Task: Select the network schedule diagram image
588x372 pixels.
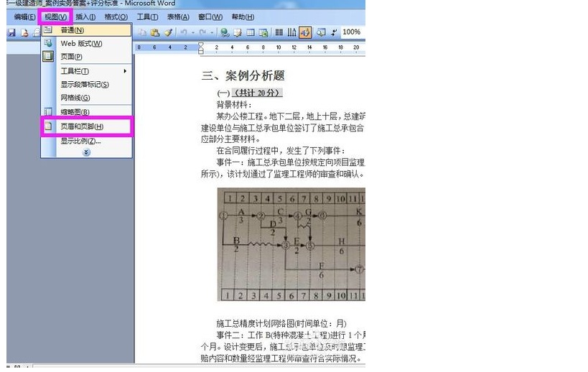Action: (291, 244)
